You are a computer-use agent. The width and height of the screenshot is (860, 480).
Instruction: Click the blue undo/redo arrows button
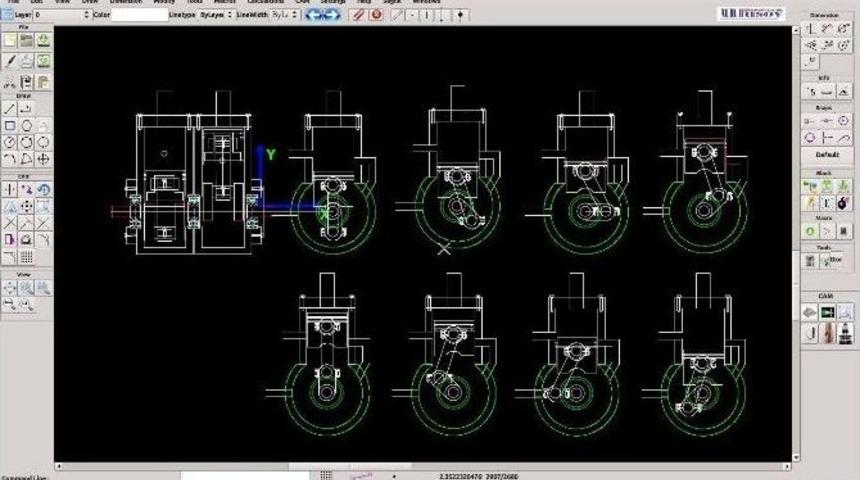click(325, 16)
